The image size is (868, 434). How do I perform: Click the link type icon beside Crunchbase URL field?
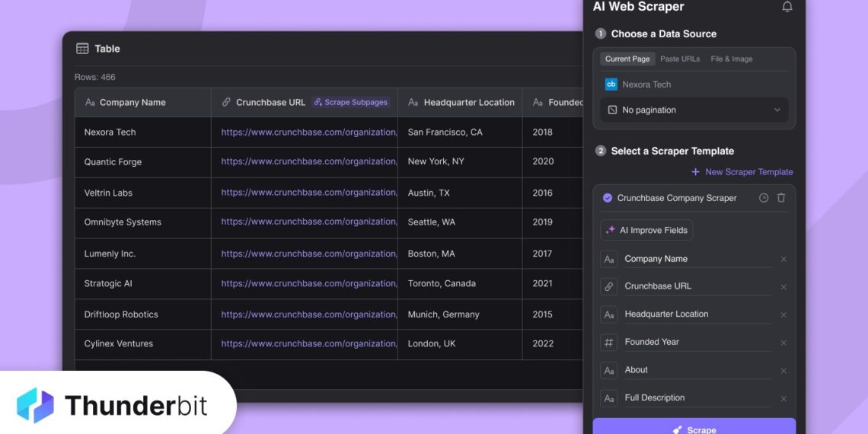609,287
